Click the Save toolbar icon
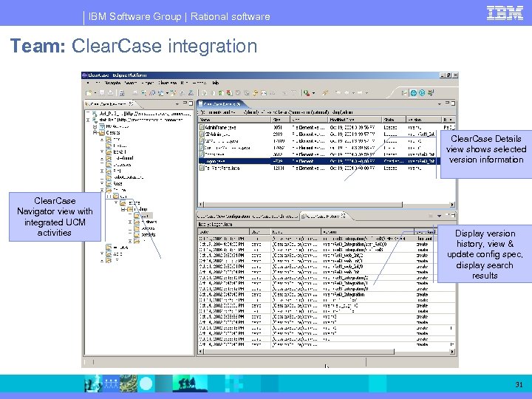This screenshot has width=532, height=399. (102, 92)
